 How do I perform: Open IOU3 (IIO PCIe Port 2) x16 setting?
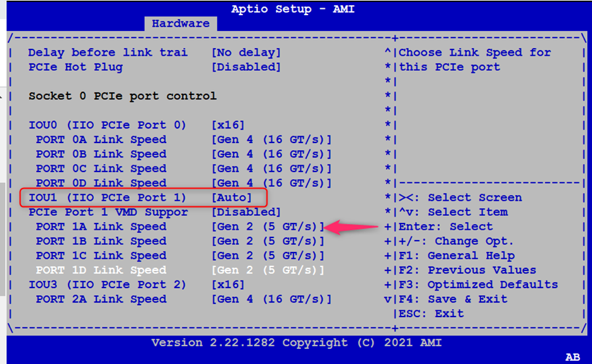pyautogui.click(x=228, y=285)
